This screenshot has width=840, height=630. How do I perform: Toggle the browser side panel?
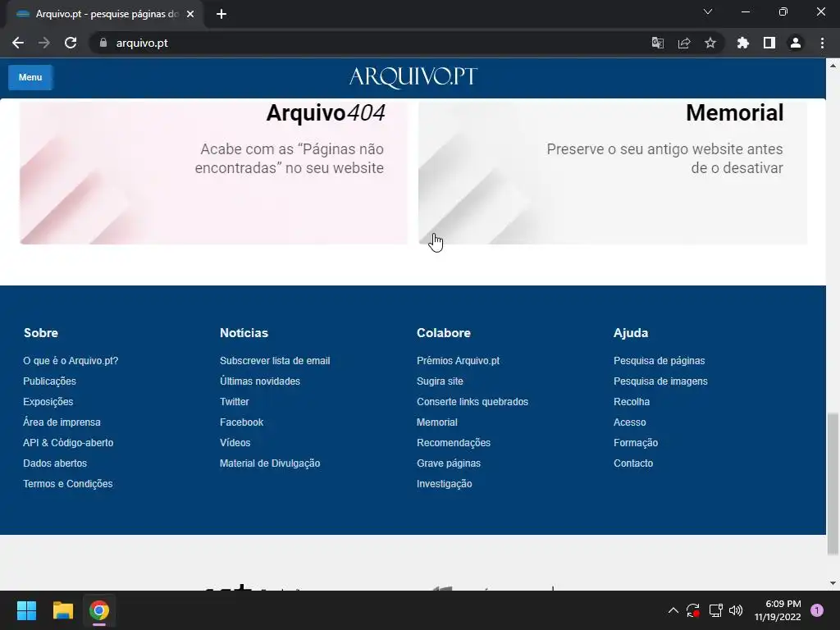point(769,43)
